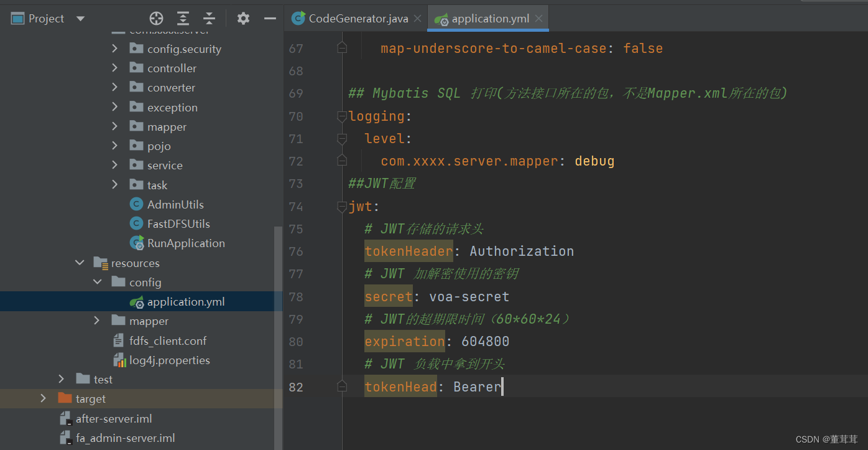
Task: Click application.yml Spring icon in tree
Action: click(x=137, y=302)
